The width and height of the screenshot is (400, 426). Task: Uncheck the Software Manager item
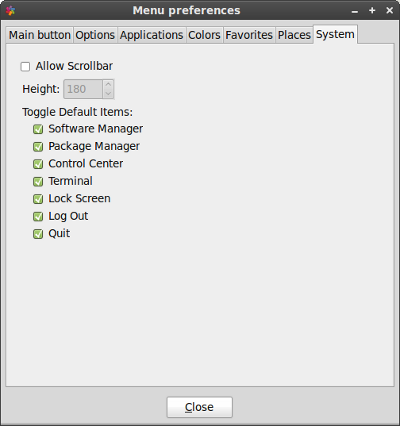coord(38,129)
